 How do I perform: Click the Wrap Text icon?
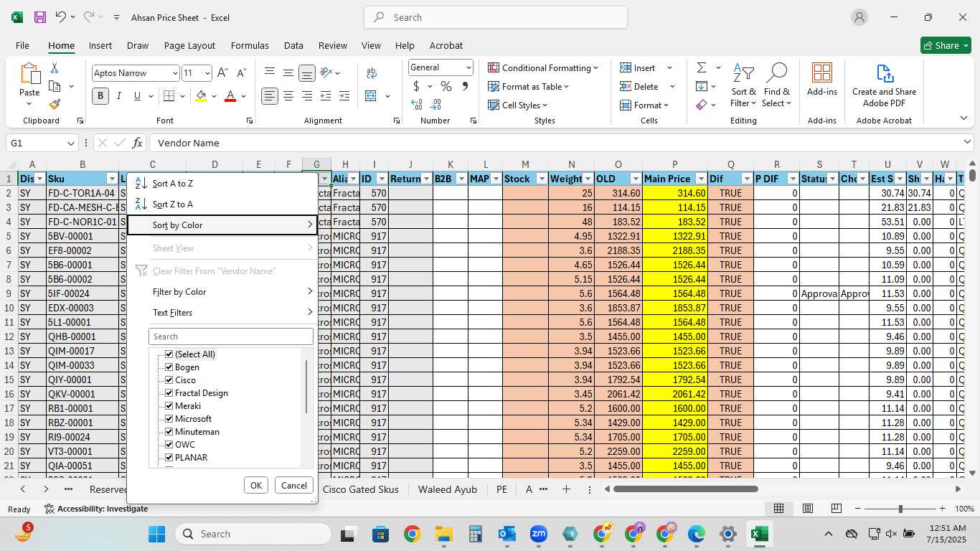[372, 73]
